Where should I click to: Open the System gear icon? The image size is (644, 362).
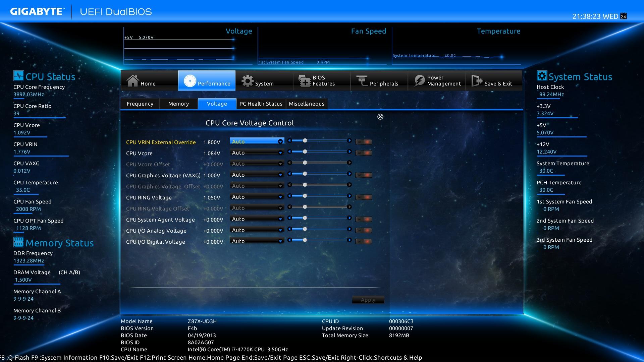[248, 81]
